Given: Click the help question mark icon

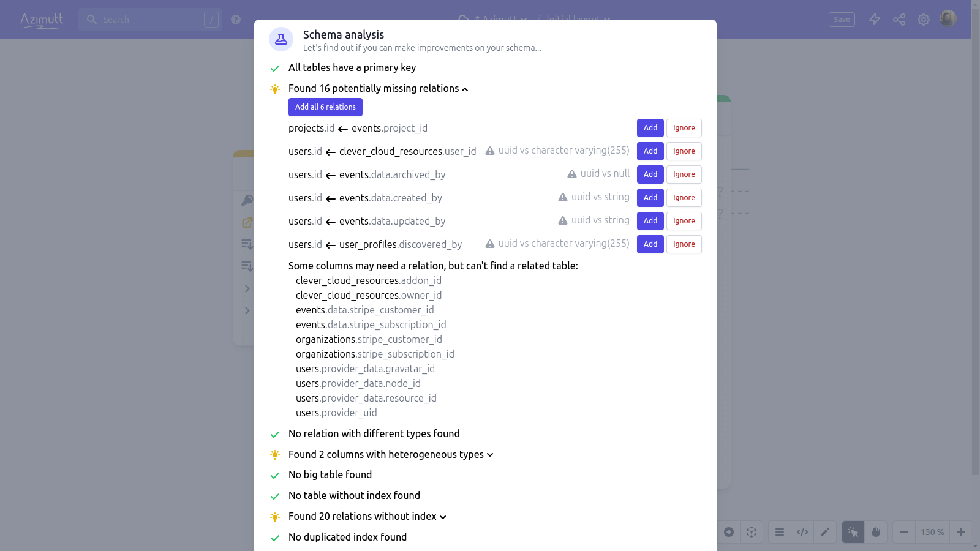Looking at the screenshot, I should pos(236,20).
